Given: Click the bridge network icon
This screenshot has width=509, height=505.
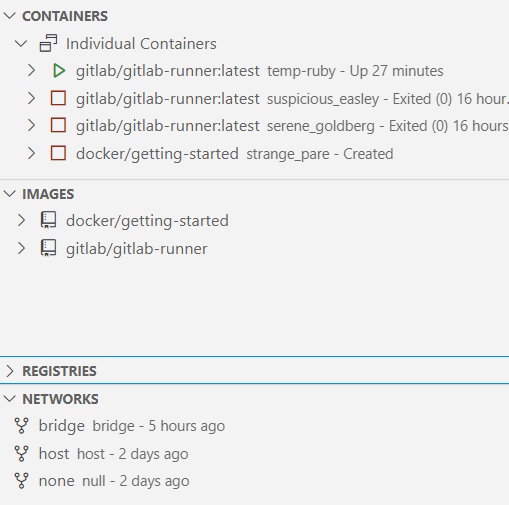Looking at the screenshot, I should (21, 426).
